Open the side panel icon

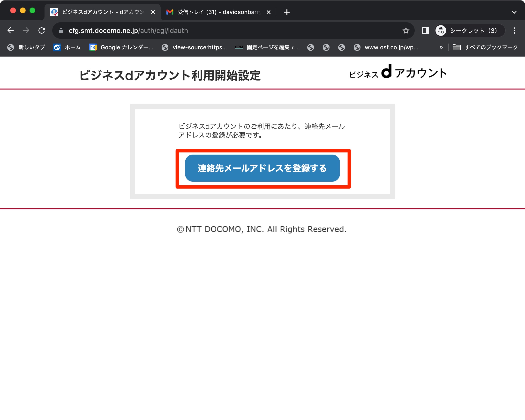(x=425, y=30)
